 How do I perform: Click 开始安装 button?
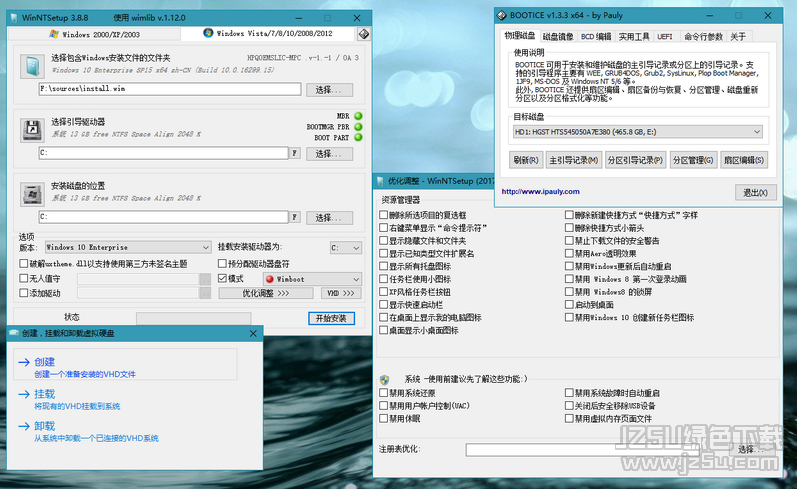(x=331, y=318)
